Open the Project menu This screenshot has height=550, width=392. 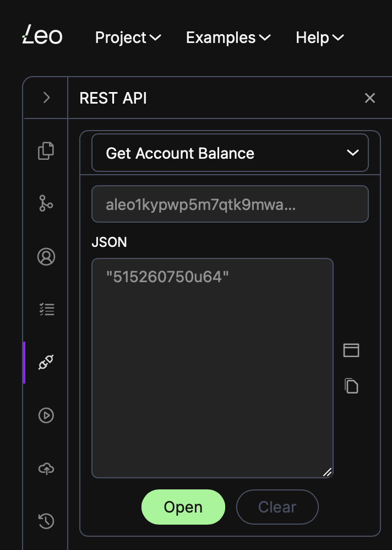coord(128,37)
